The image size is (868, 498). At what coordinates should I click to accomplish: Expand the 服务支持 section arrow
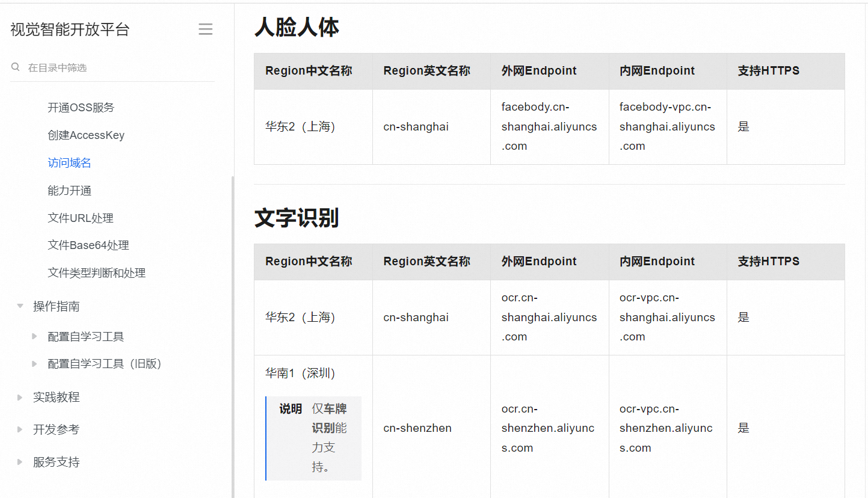20,463
